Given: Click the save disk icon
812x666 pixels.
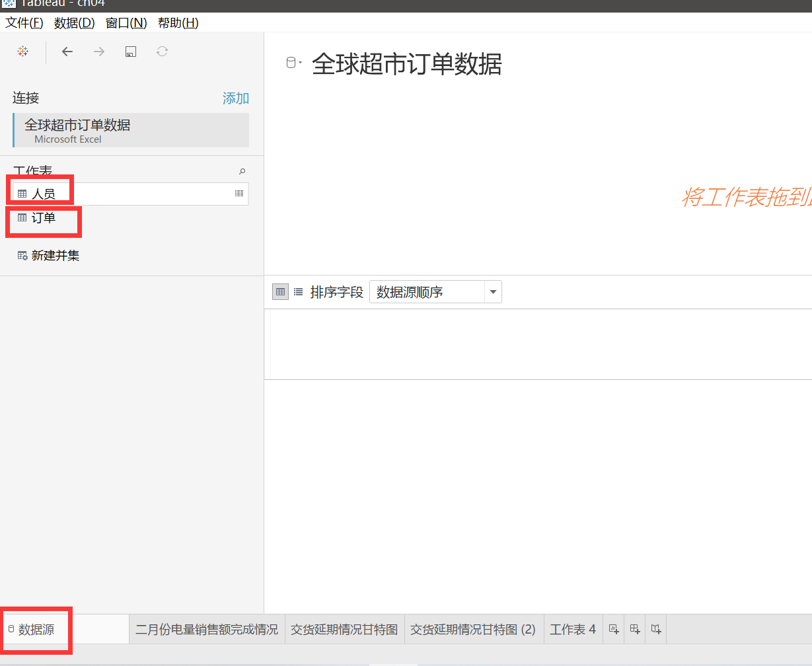Looking at the screenshot, I should click(x=131, y=52).
